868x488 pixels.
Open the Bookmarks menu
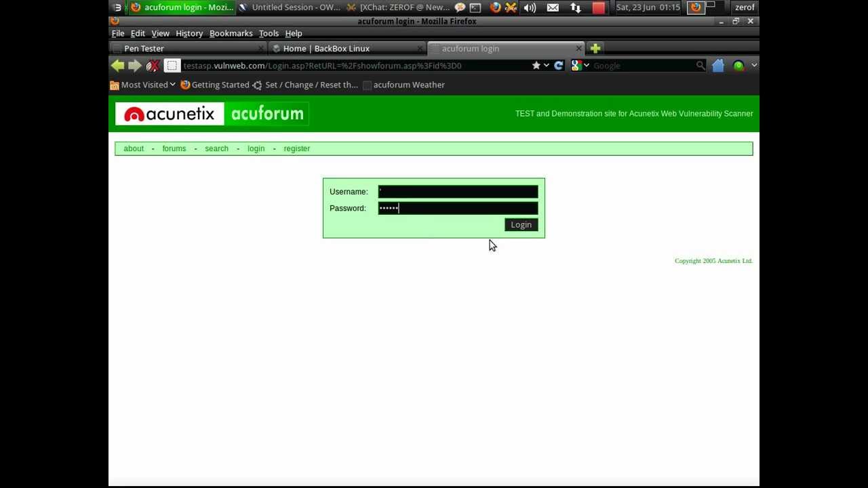coord(231,33)
